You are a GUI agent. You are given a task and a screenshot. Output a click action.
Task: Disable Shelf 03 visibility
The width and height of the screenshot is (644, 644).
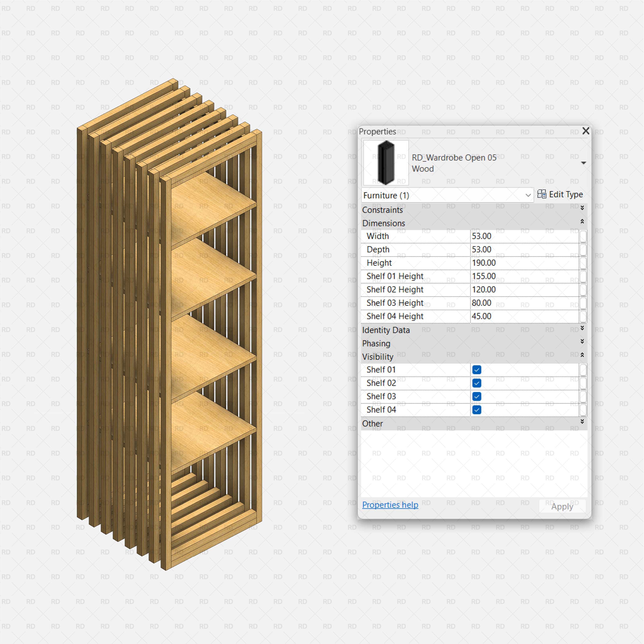click(x=476, y=396)
